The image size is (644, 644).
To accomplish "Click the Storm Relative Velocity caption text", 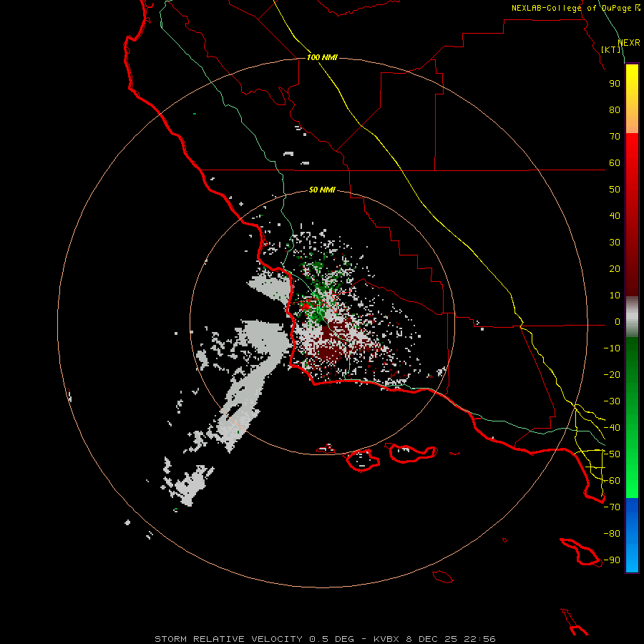I will pos(325,639).
